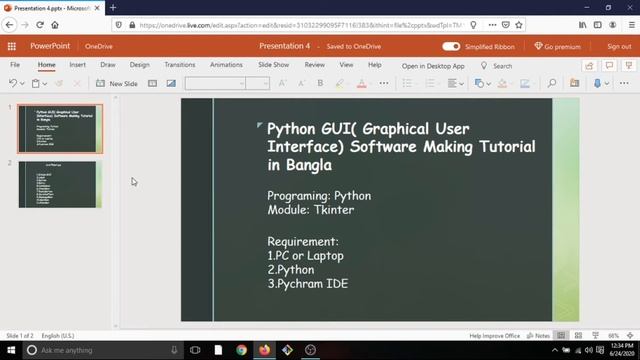Switch to the Insert tab
The image size is (640, 360).
(78, 64)
